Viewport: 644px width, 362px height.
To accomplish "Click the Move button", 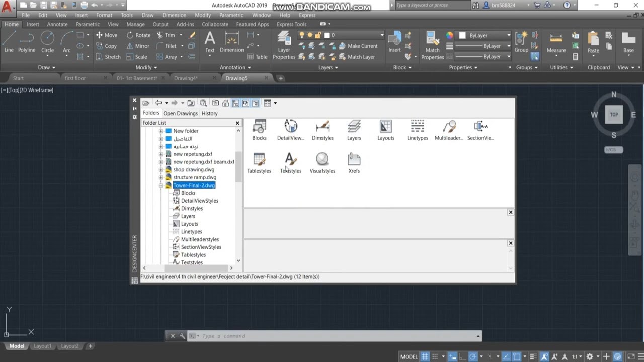I will point(106,35).
